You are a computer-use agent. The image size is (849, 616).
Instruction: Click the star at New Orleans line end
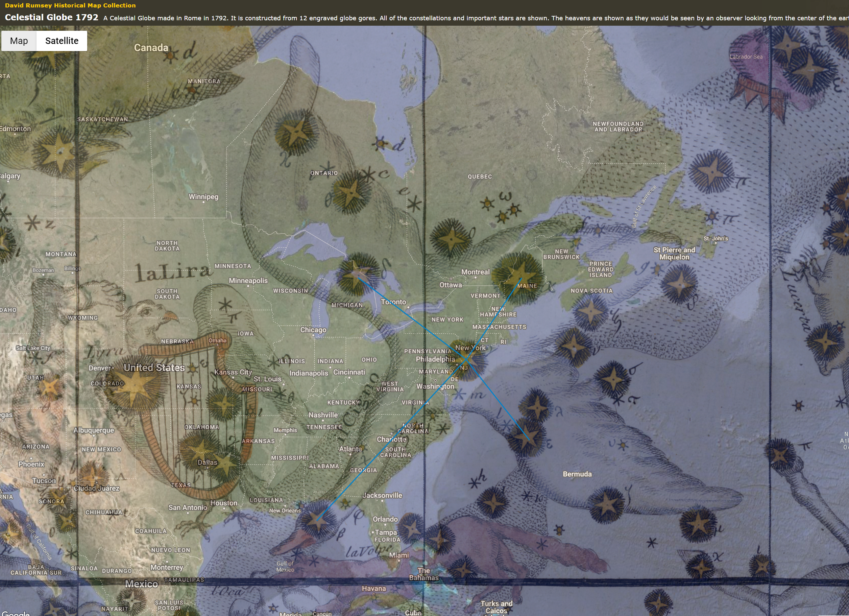pyautogui.click(x=317, y=521)
